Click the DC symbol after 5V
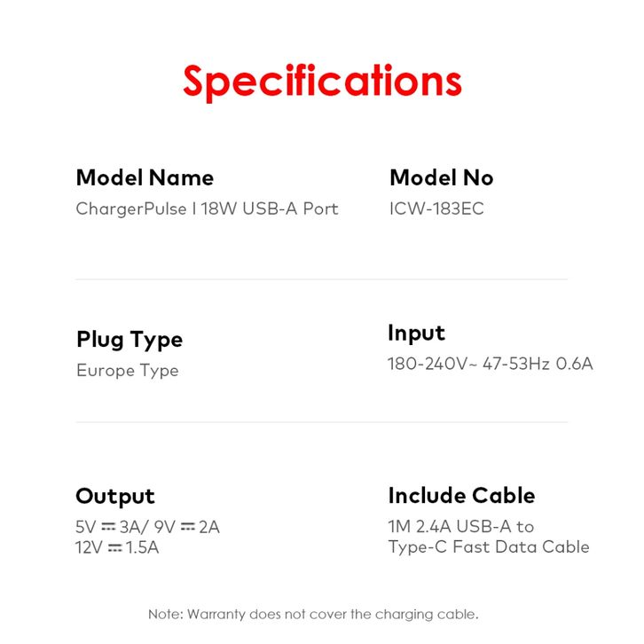This screenshot has width=644, height=644. point(109,527)
